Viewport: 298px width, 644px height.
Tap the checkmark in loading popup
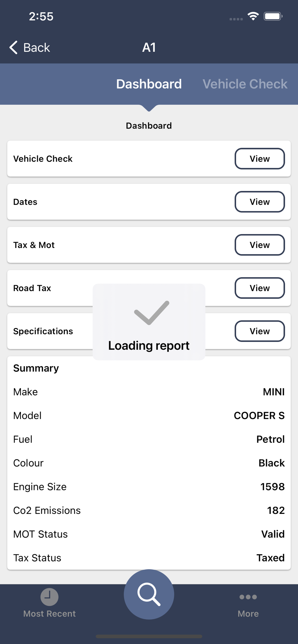152,313
